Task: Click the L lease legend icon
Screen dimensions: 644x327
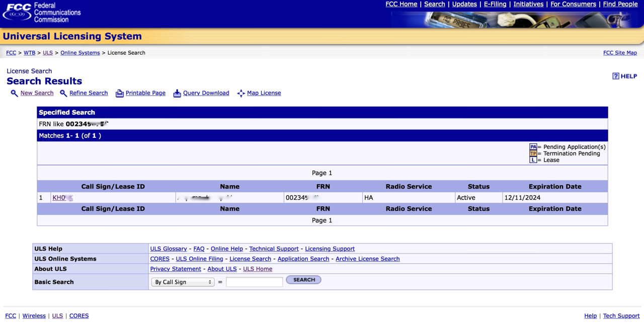Action: coord(533,160)
